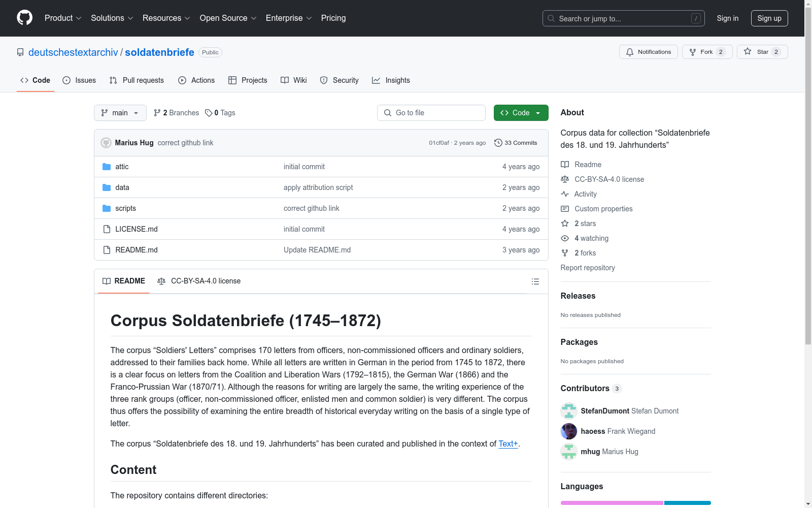Switch to the Actions tab
The image size is (812, 508).
click(196, 80)
